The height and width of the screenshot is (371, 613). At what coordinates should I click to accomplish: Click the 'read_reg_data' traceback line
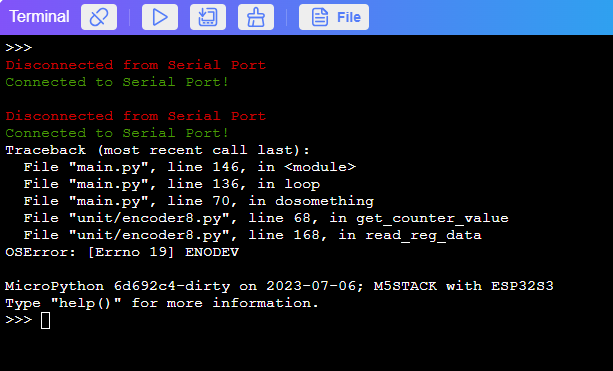coord(253,235)
